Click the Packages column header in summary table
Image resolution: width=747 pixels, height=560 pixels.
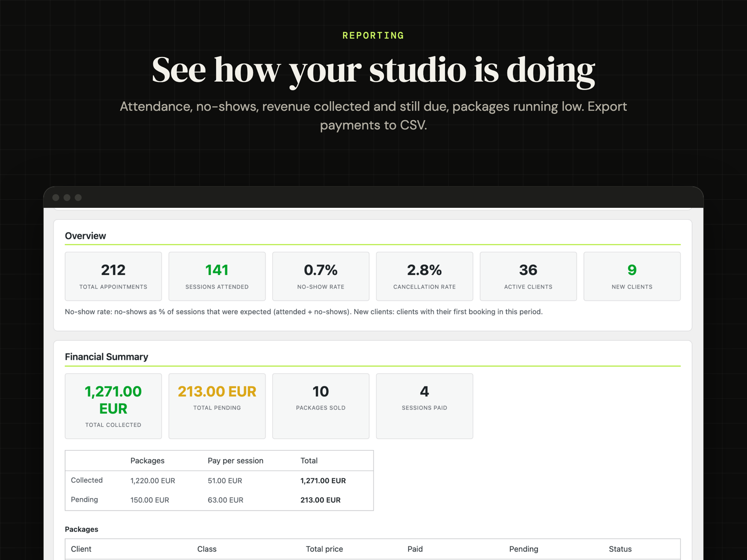(x=147, y=461)
